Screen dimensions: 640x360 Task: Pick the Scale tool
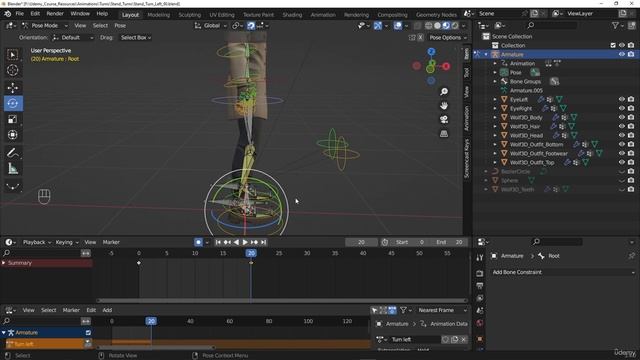coord(13,119)
